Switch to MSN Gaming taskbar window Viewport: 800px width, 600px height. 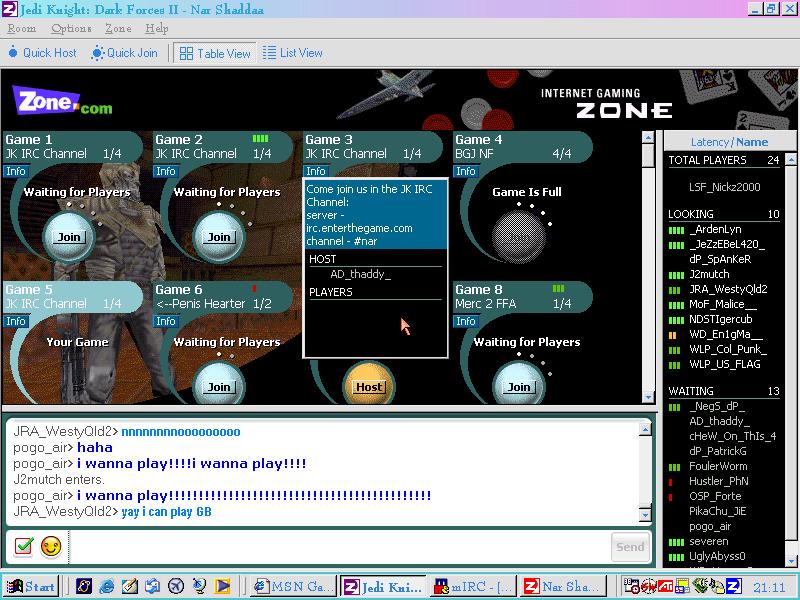(x=294, y=586)
